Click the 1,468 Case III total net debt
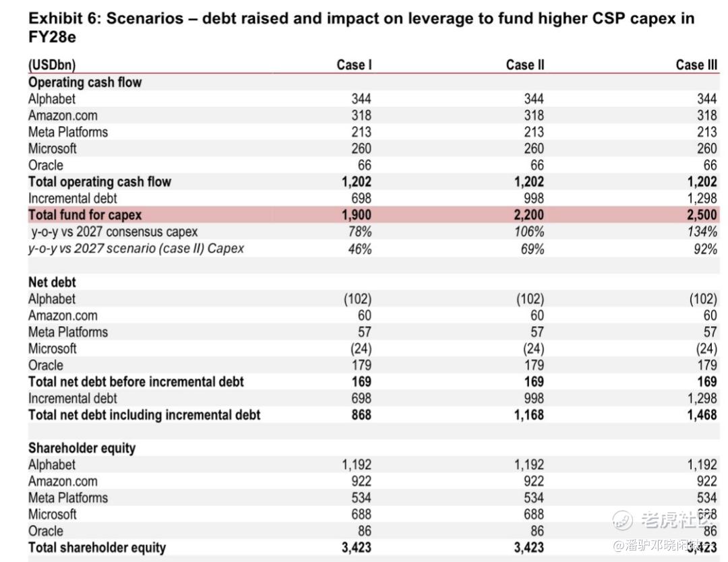Image resolution: width=728 pixels, height=562 pixels. [702, 415]
